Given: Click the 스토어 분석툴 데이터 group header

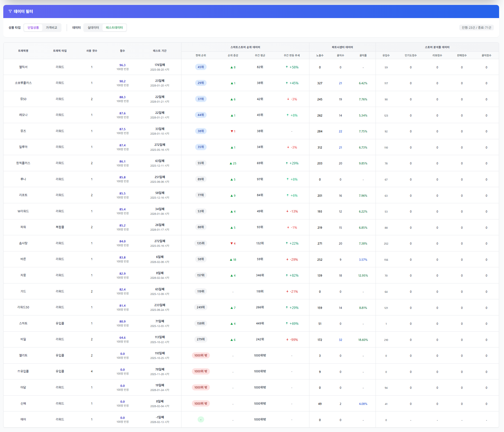Looking at the screenshot, I should pos(437,47).
